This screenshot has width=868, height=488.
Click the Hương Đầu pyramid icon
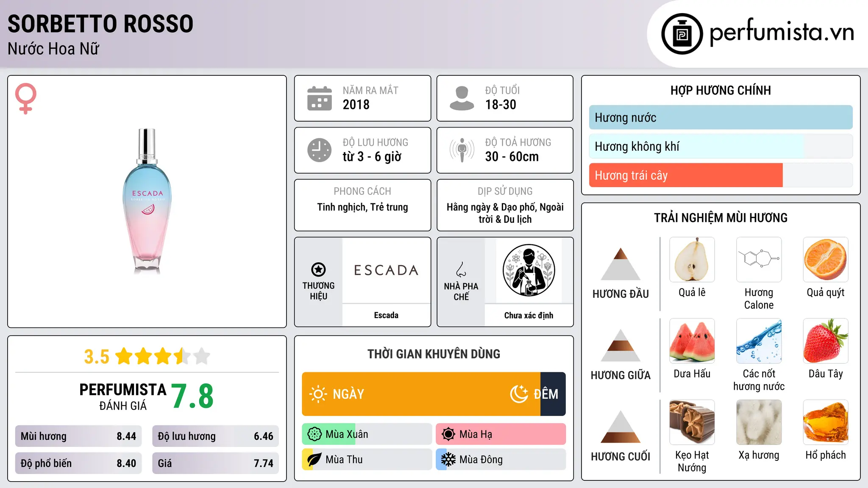click(x=620, y=264)
